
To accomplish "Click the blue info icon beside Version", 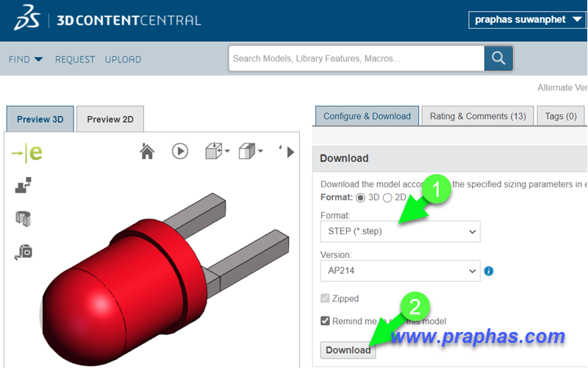I will (x=489, y=271).
